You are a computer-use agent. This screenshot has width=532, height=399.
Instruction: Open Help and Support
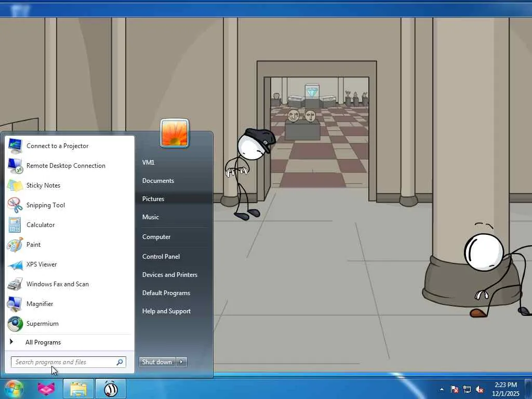[x=167, y=311]
